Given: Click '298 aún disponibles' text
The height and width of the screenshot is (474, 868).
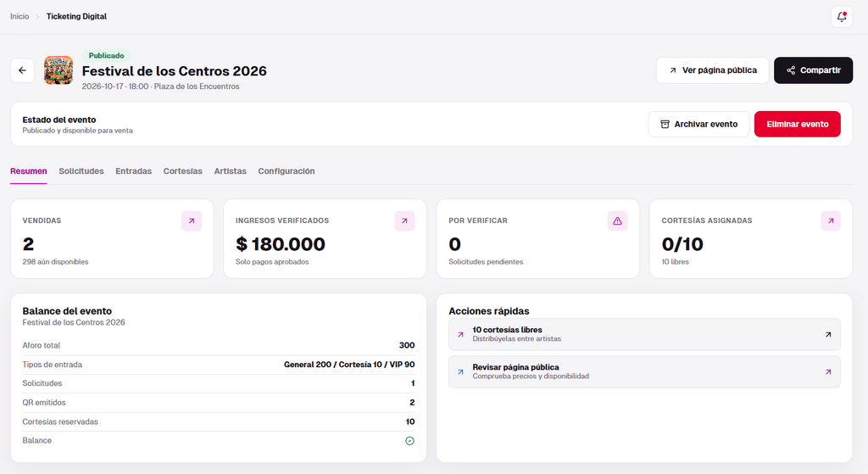Looking at the screenshot, I should click(55, 262).
